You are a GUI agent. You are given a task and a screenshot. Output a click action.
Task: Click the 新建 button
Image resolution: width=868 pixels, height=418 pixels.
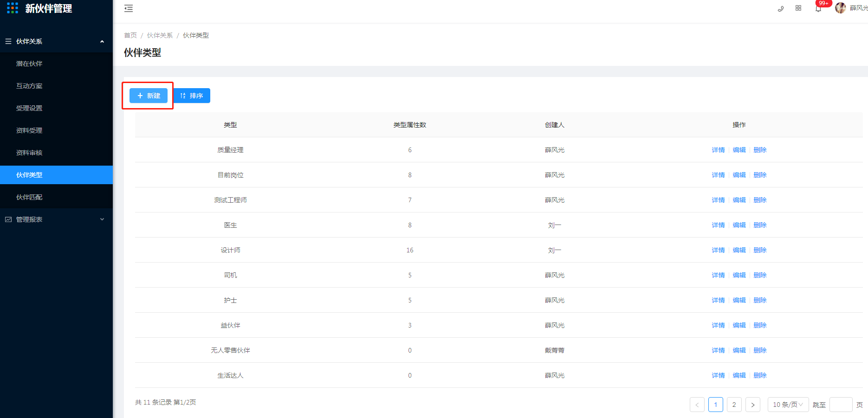pos(149,96)
